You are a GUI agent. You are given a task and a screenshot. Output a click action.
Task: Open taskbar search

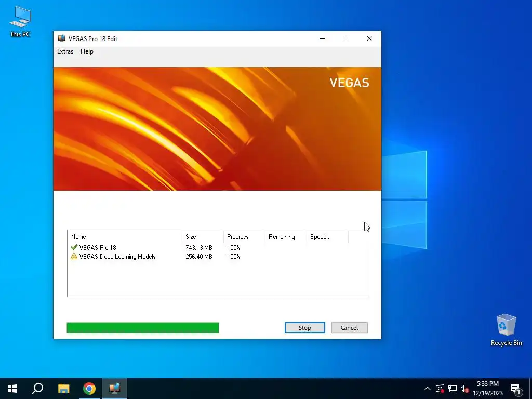tap(37, 389)
